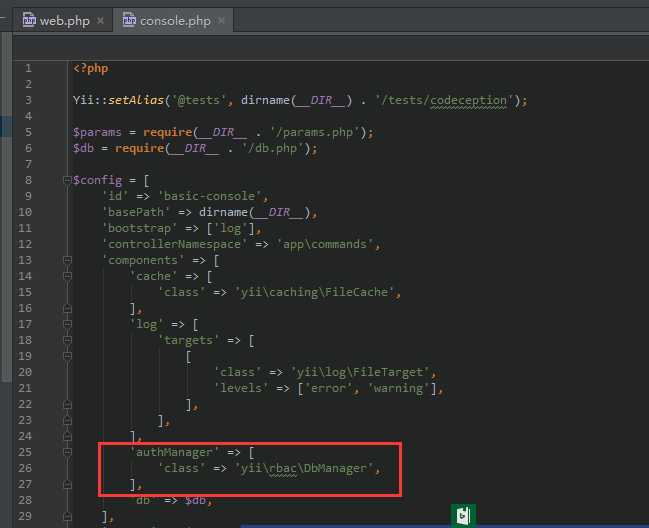The image size is (649, 528).
Task: Click the PHP file icon on web.php tab
Action: pyautogui.click(x=29, y=20)
